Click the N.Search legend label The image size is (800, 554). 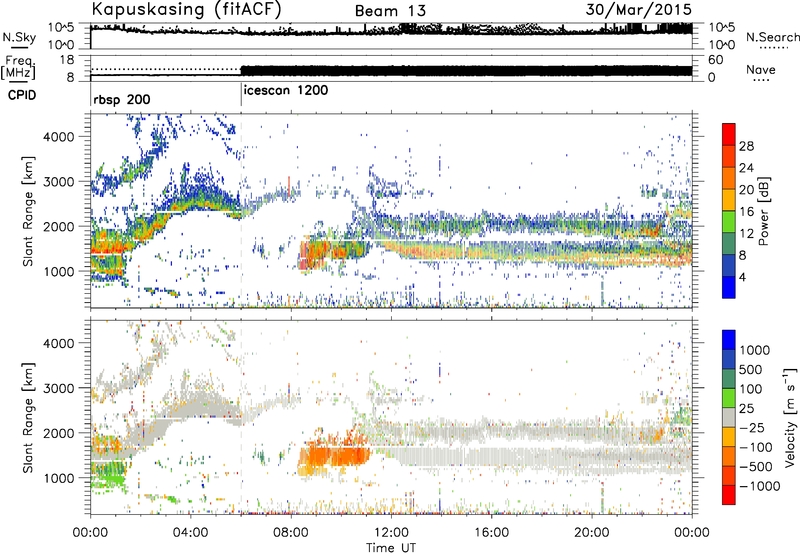pos(772,37)
